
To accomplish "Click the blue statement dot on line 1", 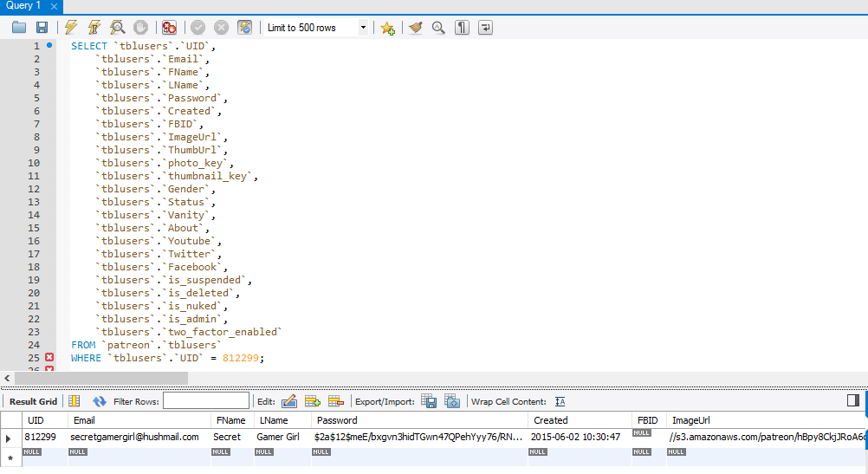I will (x=49, y=45).
